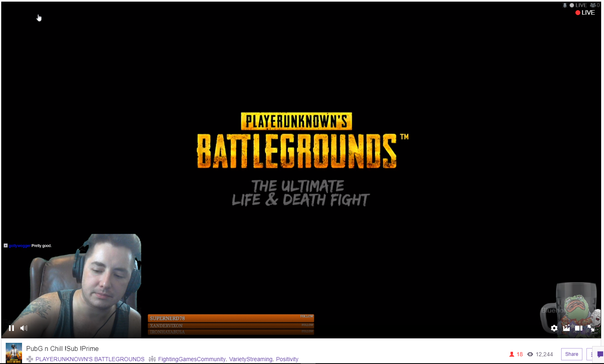Screen dimensions: 604x364
Task: Click the eye icon beside 12,244
Action: 530,354
